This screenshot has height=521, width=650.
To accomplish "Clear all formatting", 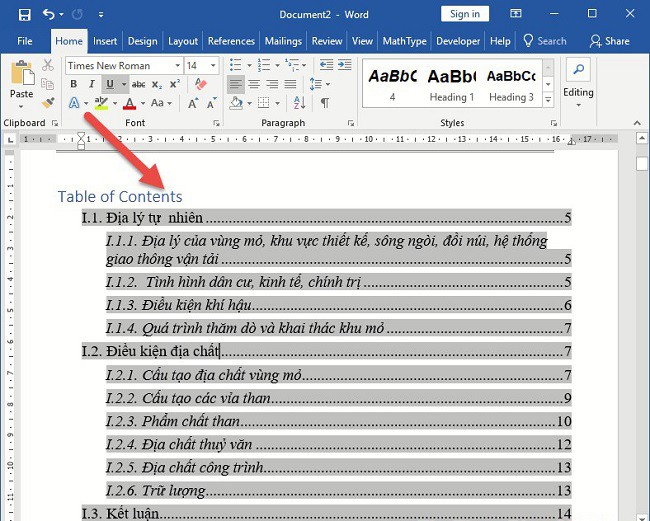I will [201, 84].
